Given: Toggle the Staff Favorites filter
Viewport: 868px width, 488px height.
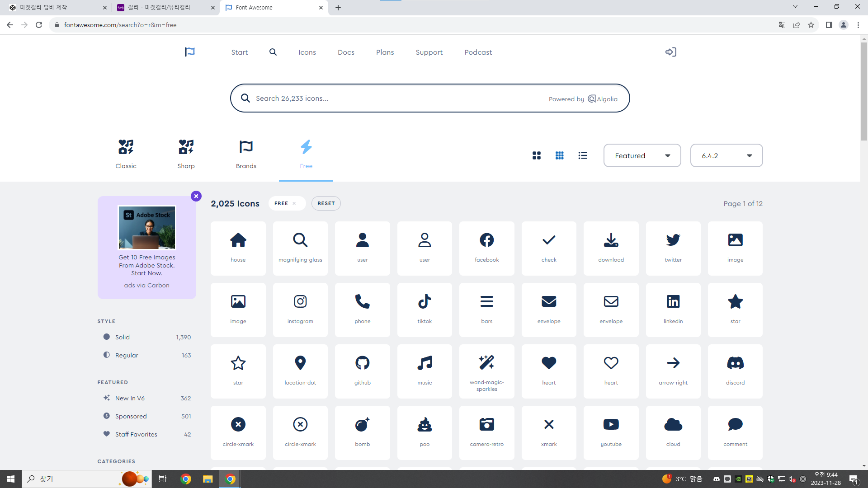Looking at the screenshot, I should [x=136, y=434].
